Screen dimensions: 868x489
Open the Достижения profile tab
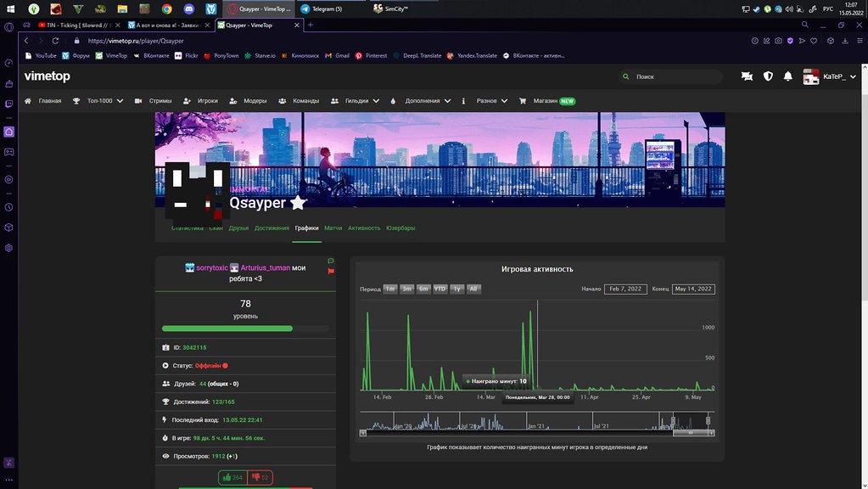272,228
